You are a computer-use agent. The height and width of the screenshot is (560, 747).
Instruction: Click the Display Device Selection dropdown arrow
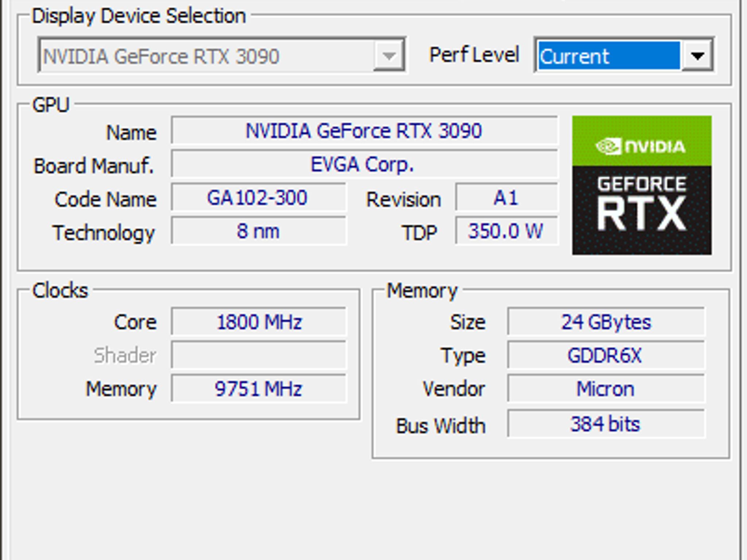coord(389,56)
